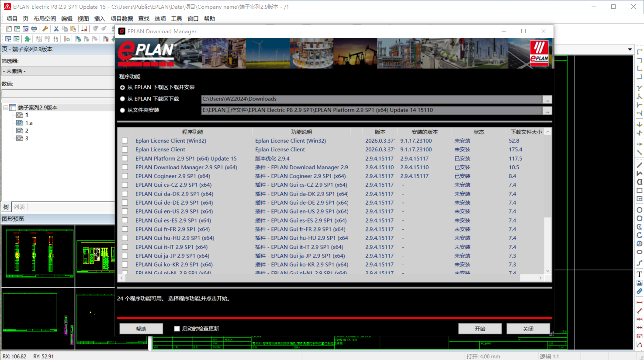Choose 从 EPLAN 下载区下载 radio option
The image size is (644, 360).
pyautogui.click(x=122, y=99)
